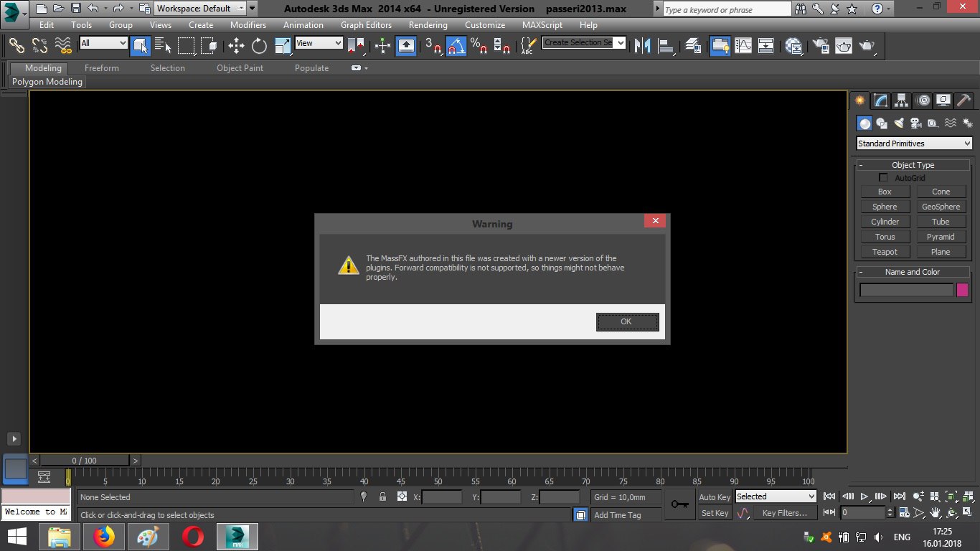Click the object name input field

(x=907, y=290)
